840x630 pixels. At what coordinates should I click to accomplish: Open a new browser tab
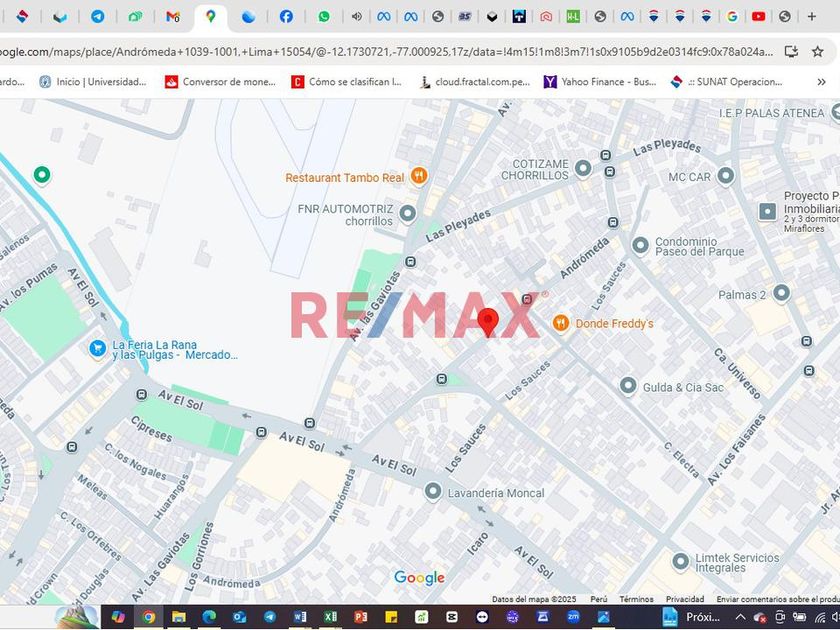click(x=811, y=17)
